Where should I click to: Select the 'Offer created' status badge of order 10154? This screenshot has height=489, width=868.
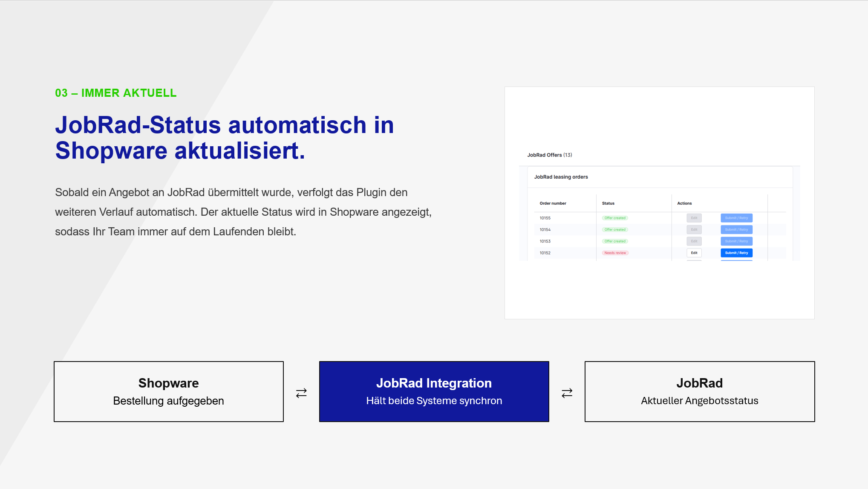615,229
